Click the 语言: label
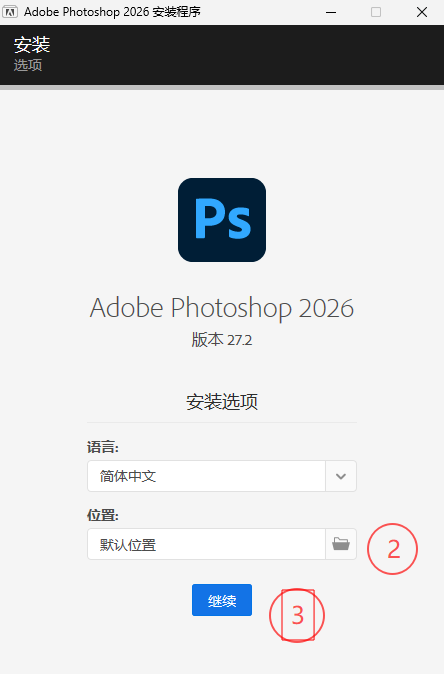The image size is (444, 674). (x=103, y=447)
